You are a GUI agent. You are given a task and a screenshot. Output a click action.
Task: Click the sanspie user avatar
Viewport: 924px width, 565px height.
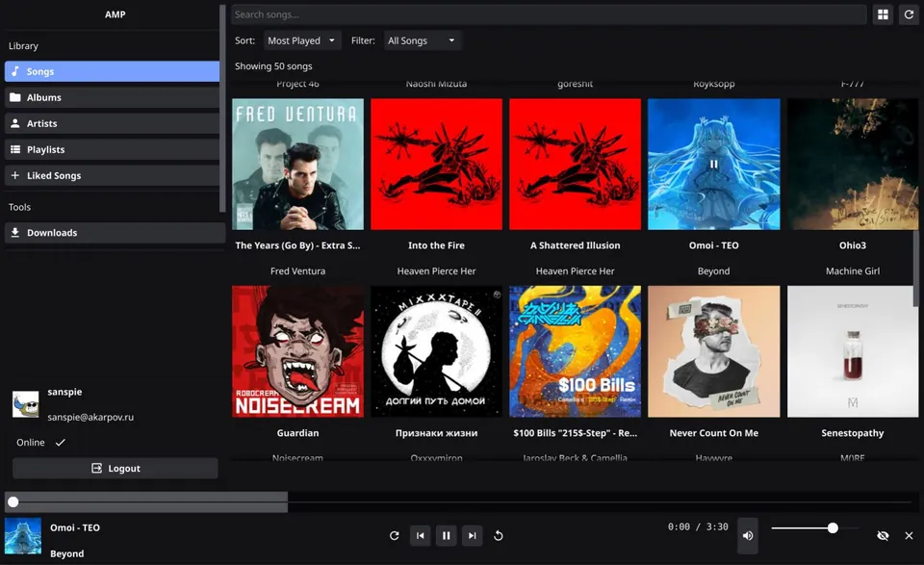coord(25,405)
